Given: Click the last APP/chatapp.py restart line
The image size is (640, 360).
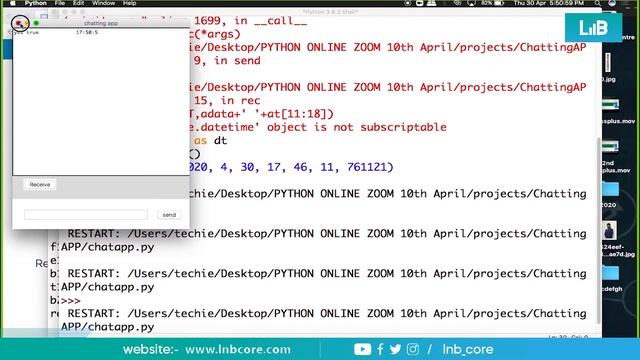Looking at the screenshot, I should tap(107, 327).
